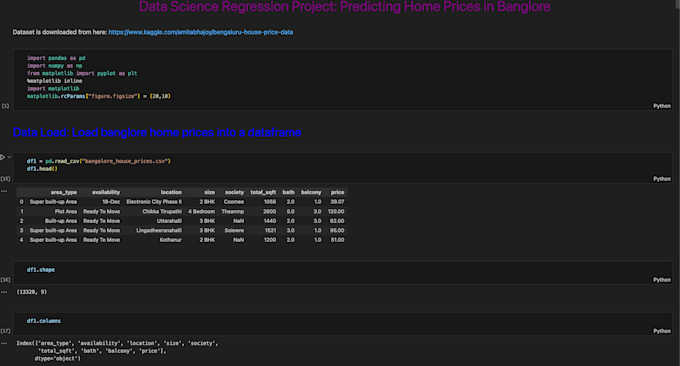Click the 120.00 price cell
This screenshot has width=680, height=366.
tap(336, 212)
